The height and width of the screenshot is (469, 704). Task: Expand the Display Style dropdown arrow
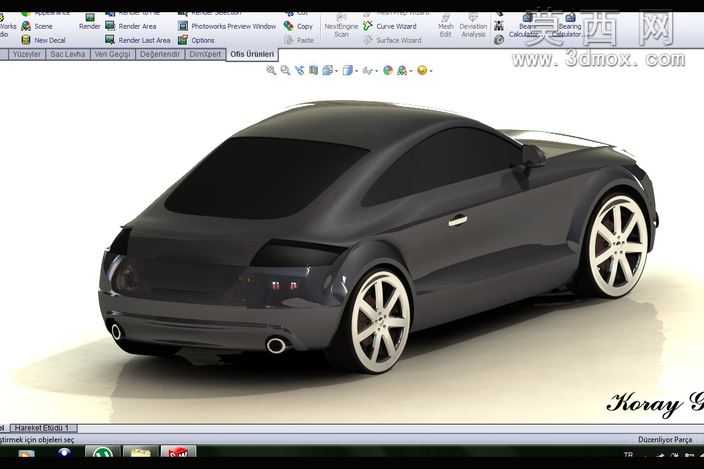(356, 71)
